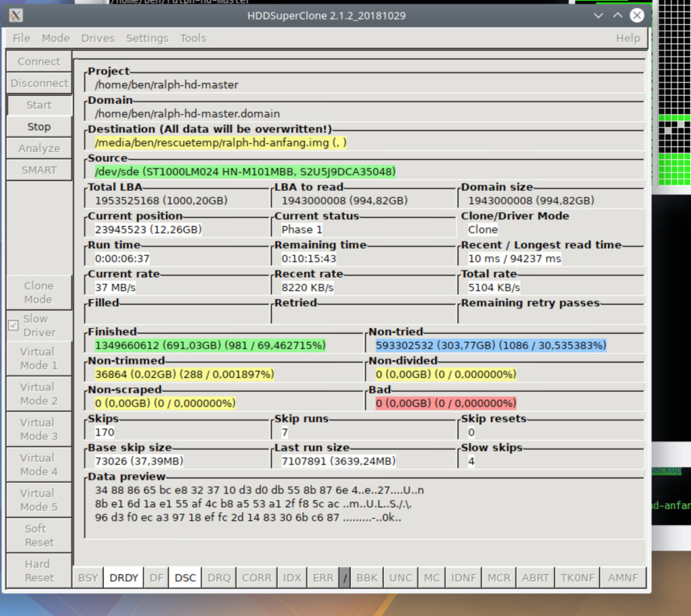Click the Last run size value 7107891
The width and height of the screenshot is (691, 616).
click(x=339, y=461)
